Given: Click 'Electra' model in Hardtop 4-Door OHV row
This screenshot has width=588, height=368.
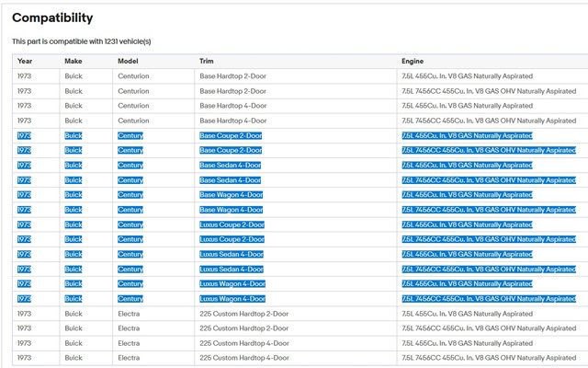Looking at the screenshot, I should pos(129,358).
